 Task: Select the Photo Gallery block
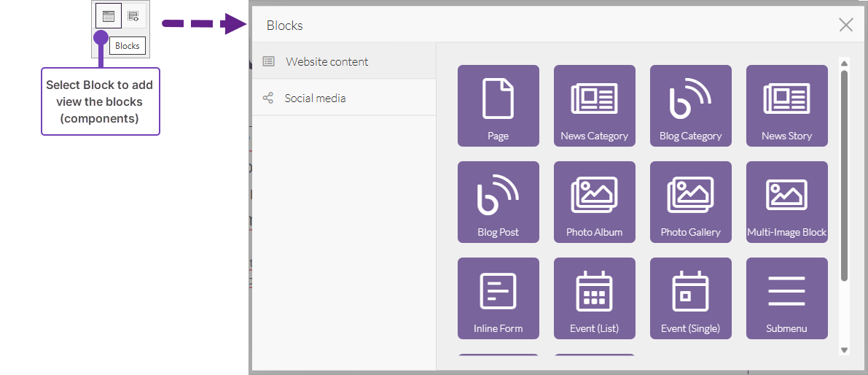pyautogui.click(x=691, y=202)
